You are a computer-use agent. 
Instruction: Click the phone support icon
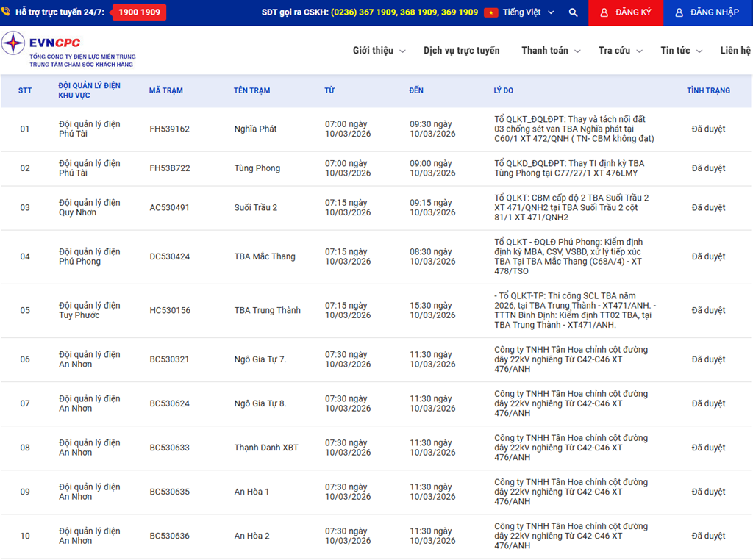(6, 12)
